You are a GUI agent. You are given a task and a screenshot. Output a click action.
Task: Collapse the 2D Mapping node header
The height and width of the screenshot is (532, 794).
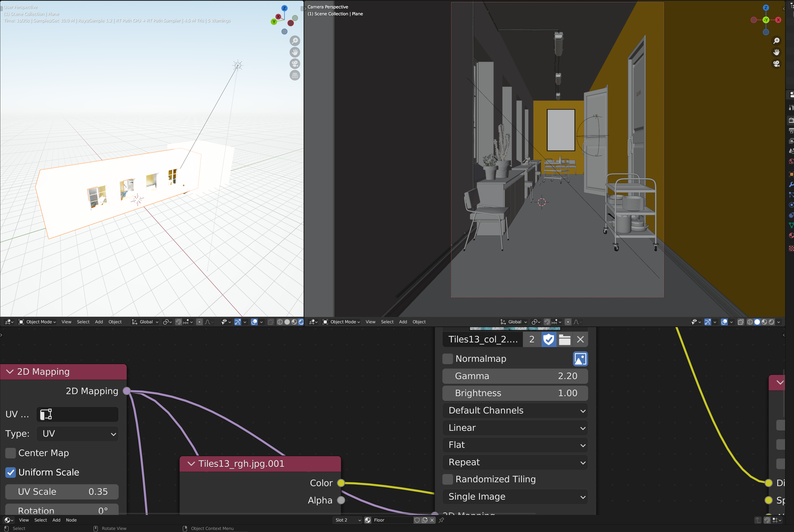click(x=10, y=371)
